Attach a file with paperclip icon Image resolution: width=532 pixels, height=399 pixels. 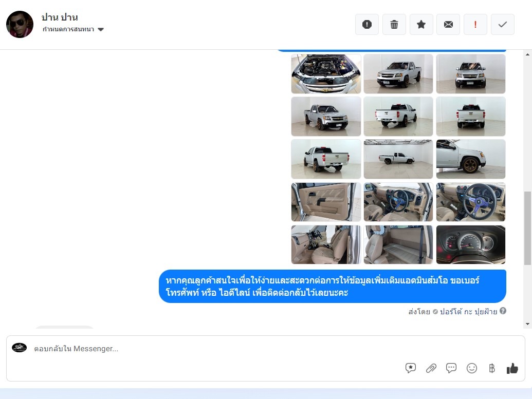pyautogui.click(x=431, y=368)
